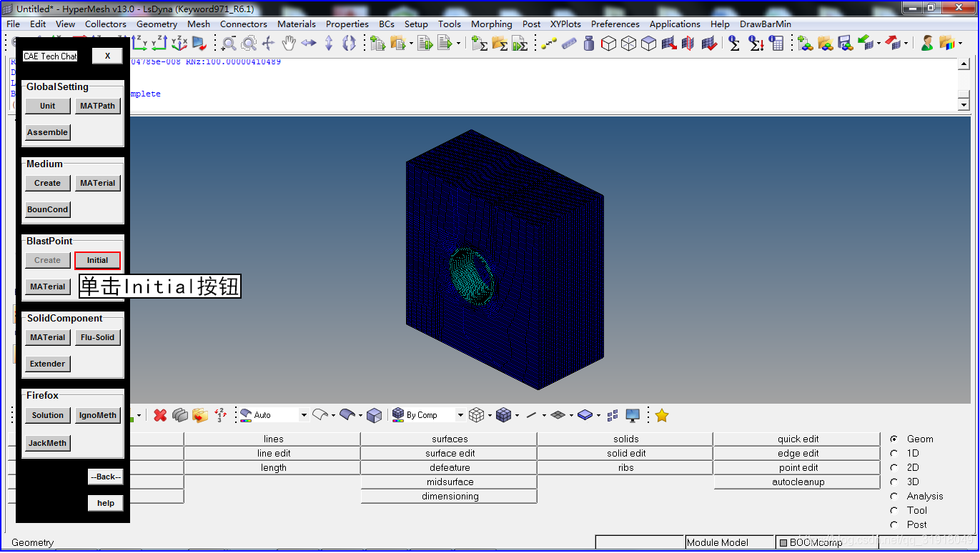Click the Initial button under BlastPoint

point(98,260)
